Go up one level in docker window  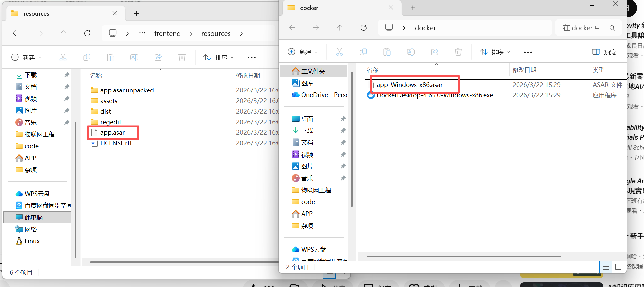[340, 28]
